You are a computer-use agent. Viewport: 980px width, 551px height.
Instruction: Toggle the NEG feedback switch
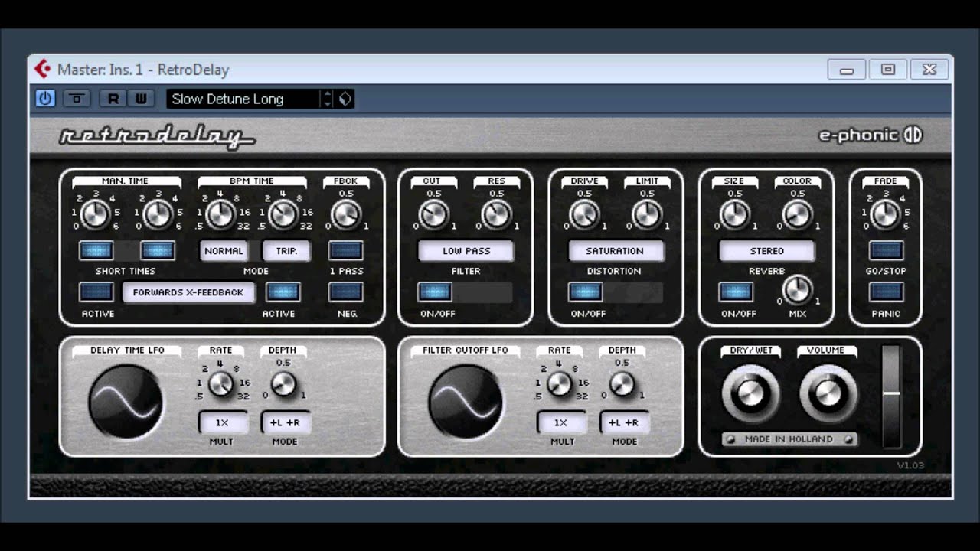point(346,292)
